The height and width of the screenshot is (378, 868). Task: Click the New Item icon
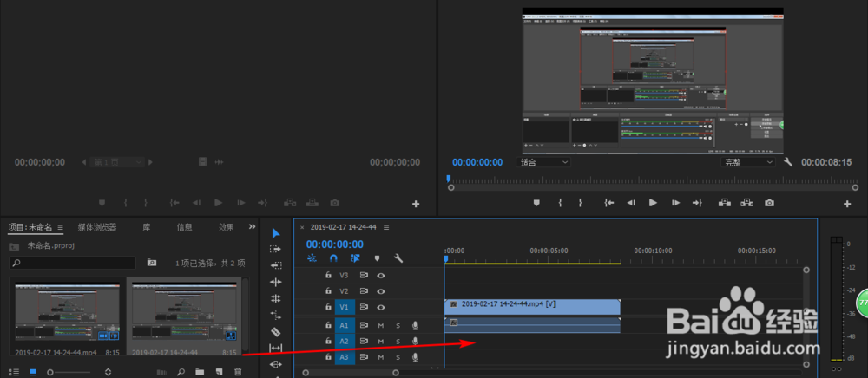(220, 372)
